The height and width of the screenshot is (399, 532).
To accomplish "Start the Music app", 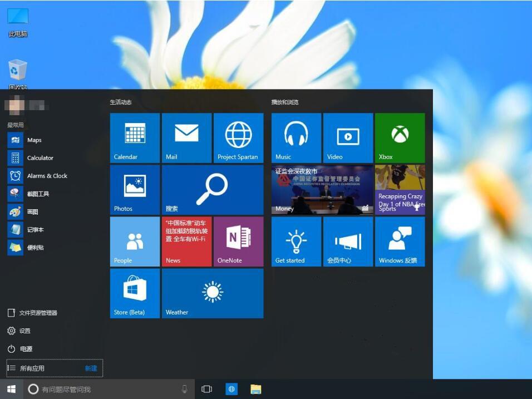I will pyautogui.click(x=295, y=137).
